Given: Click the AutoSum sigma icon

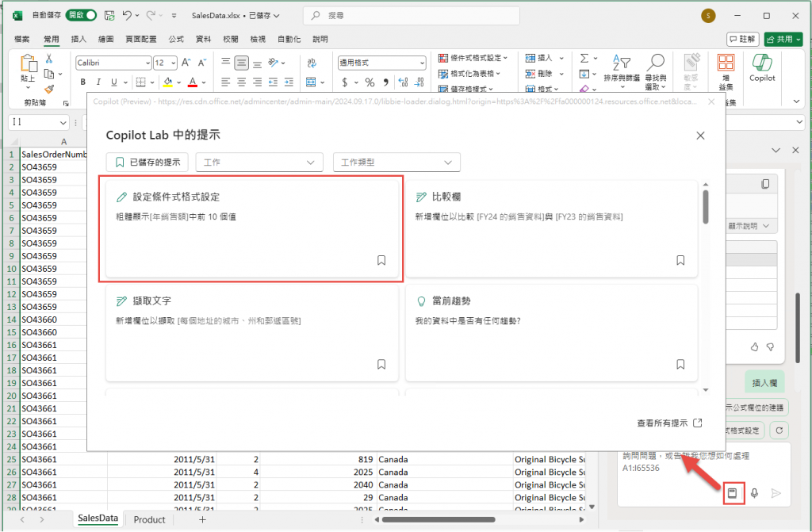Looking at the screenshot, I should point(584,58).
